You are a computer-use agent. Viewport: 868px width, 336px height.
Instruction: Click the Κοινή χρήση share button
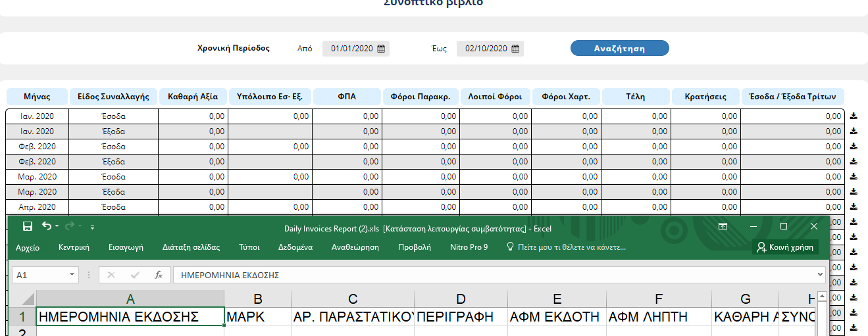[x=785, y=248]
